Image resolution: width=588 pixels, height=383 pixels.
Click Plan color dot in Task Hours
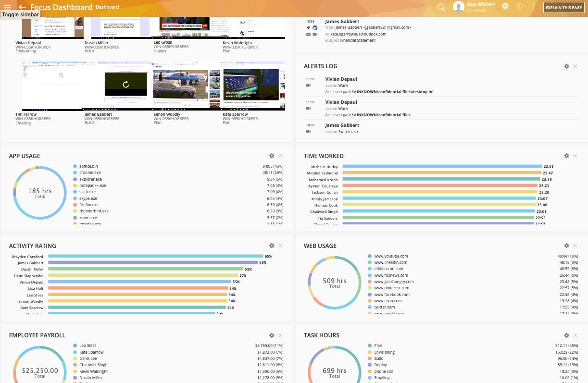[x=370, y=346]
